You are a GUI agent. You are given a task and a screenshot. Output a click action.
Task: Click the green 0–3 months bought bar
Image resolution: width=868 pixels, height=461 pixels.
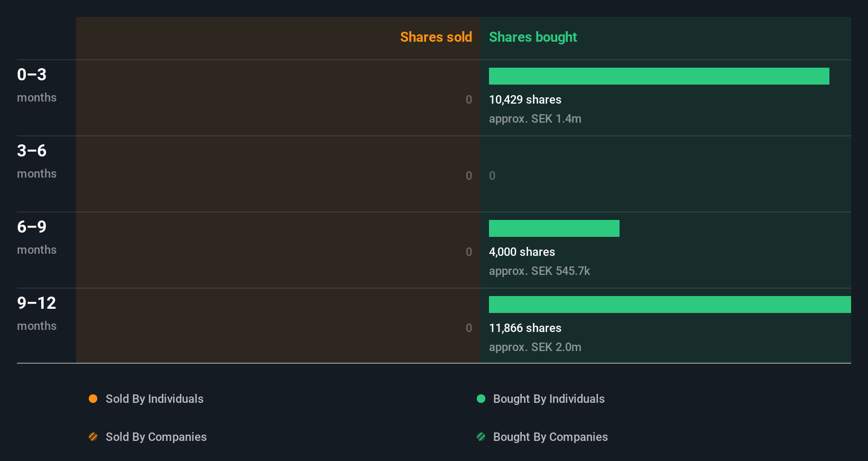pos(659,76)
